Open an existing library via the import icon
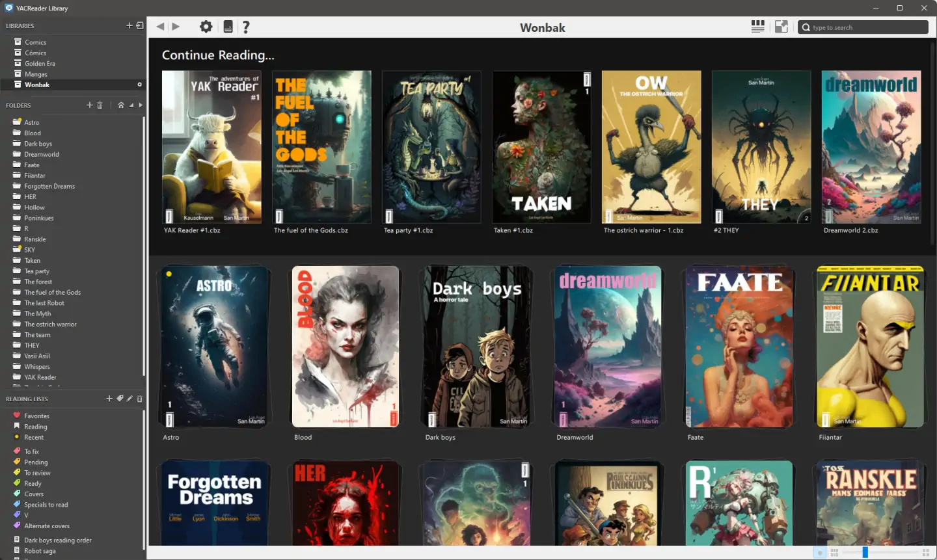Viewport: 937px width, 560px height. [x=139, y=25]
